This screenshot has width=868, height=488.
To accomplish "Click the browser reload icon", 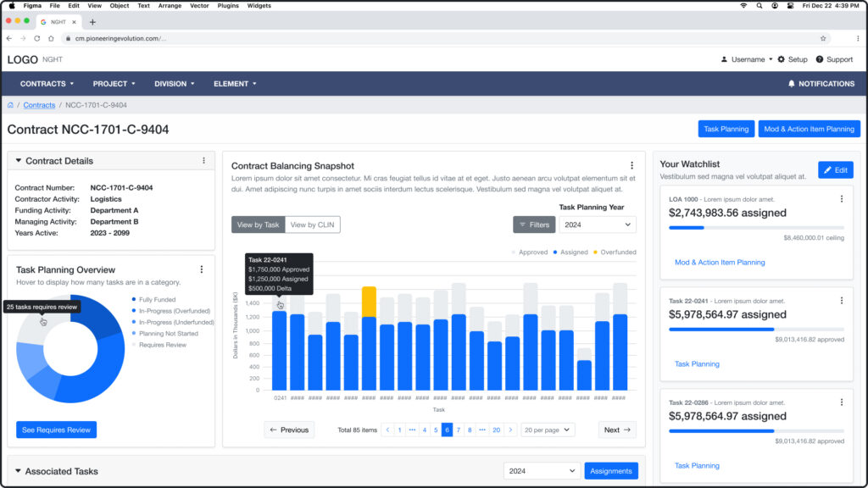I will pos(37,38).
